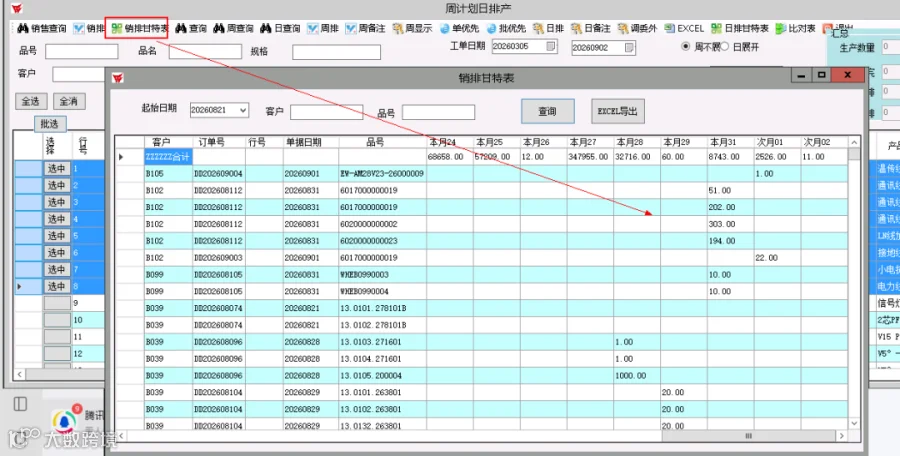900x456 pixels.
Task: Click the 批选 button
Action: pyautogui.click(x=49, y=123)
